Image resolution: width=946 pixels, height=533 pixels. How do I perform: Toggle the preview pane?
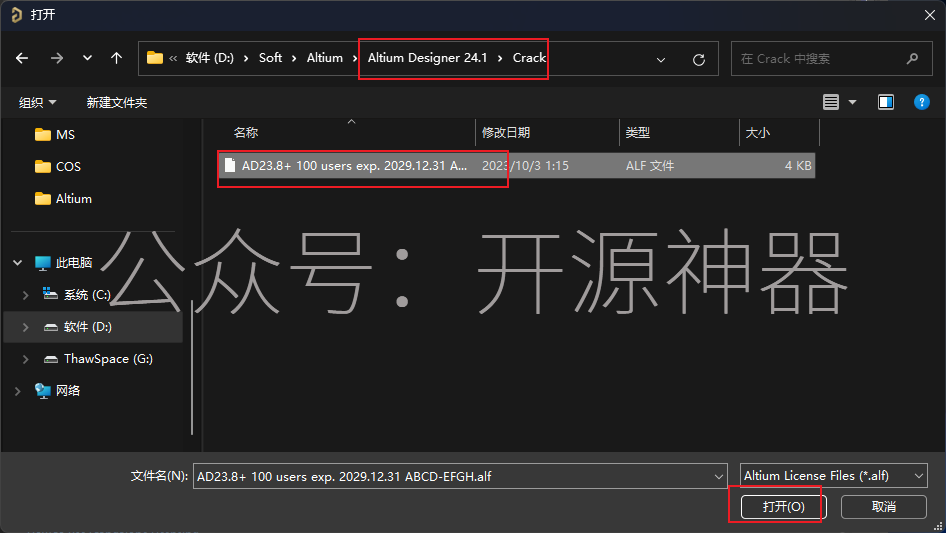click(886, 102)
